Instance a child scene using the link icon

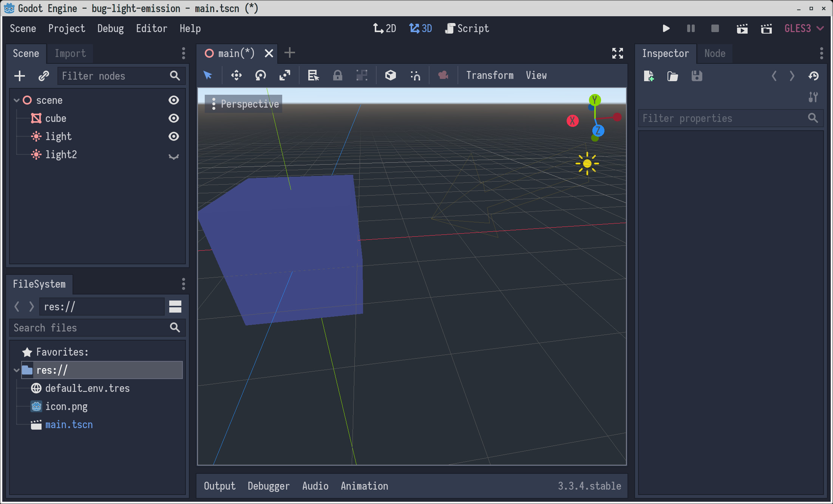click(43, 76)
